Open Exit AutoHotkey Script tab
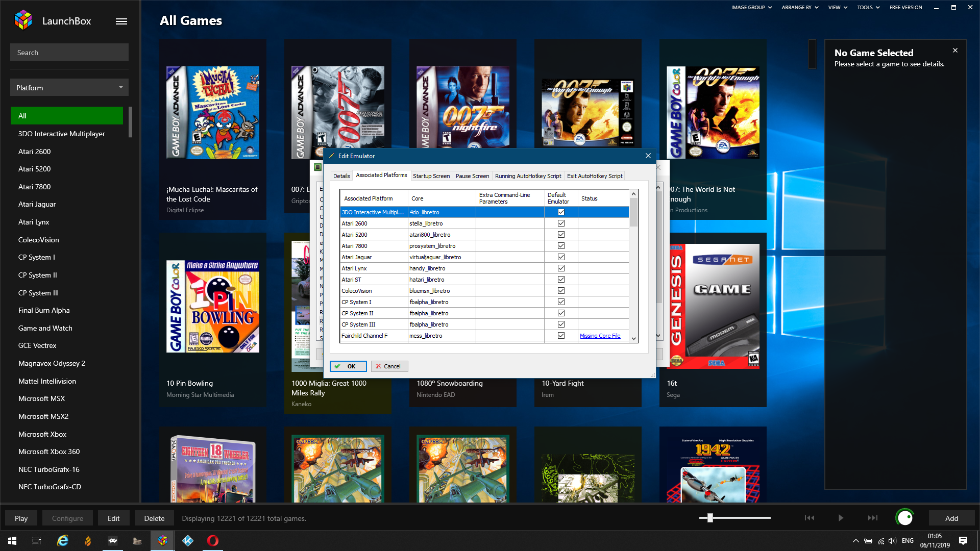Screen dimensions: 980x551 (595, 176)
